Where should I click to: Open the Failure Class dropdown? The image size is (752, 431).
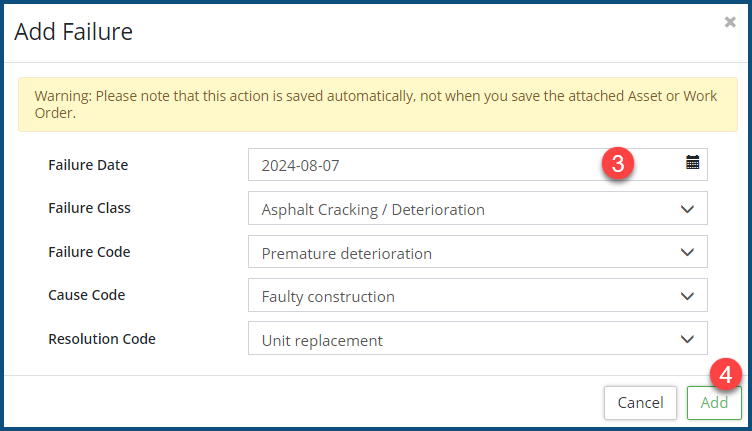[477, 209]
